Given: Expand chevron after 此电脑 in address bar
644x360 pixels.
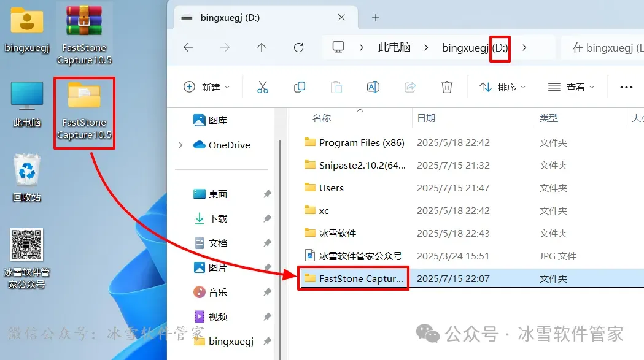Looking at the screenshot, I should [426, 48].
